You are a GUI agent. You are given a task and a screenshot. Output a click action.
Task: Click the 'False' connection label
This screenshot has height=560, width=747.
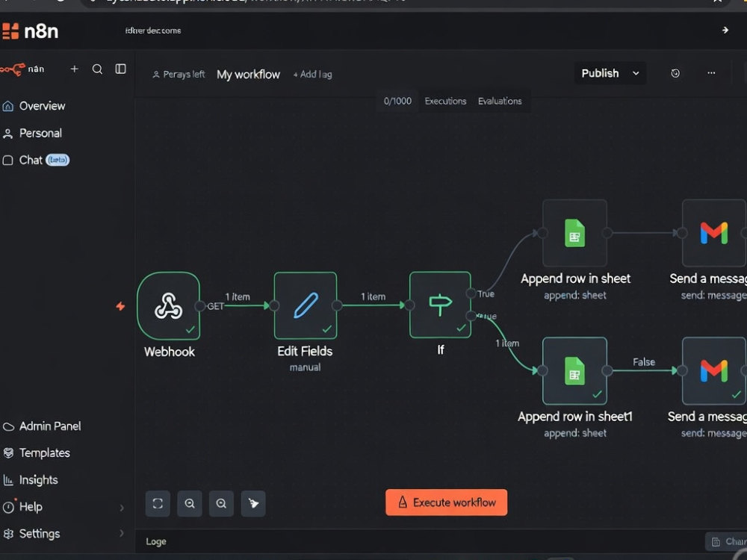(x=644, y=362)
